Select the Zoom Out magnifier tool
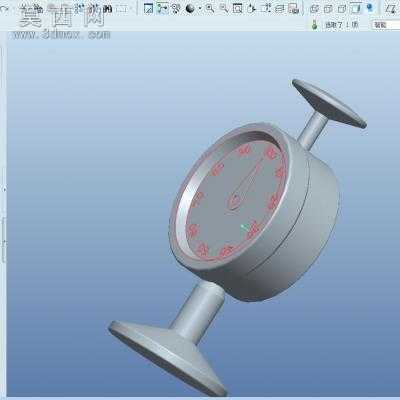This screenshot has width=400, height=400. pos(224,9)
